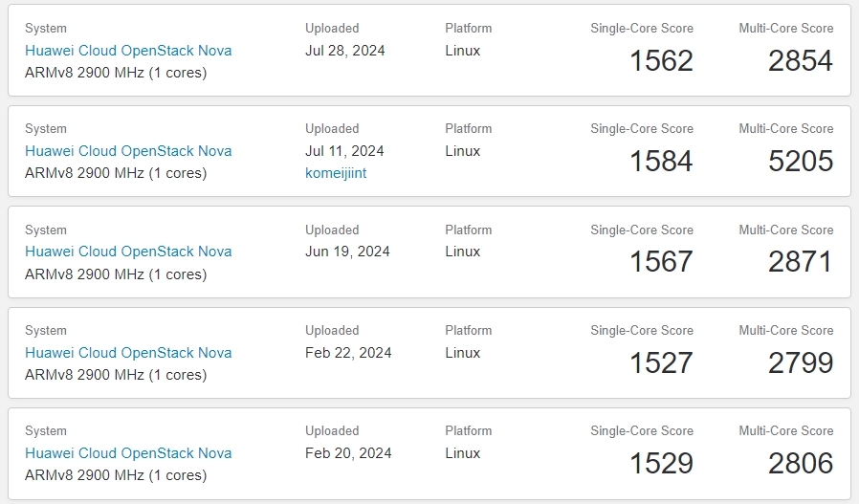The width and height of the screenshot is (859, 504).
Task: Select the upload date Jul 11, 2024
Action: pyautogui.click(x=344, y=151)
